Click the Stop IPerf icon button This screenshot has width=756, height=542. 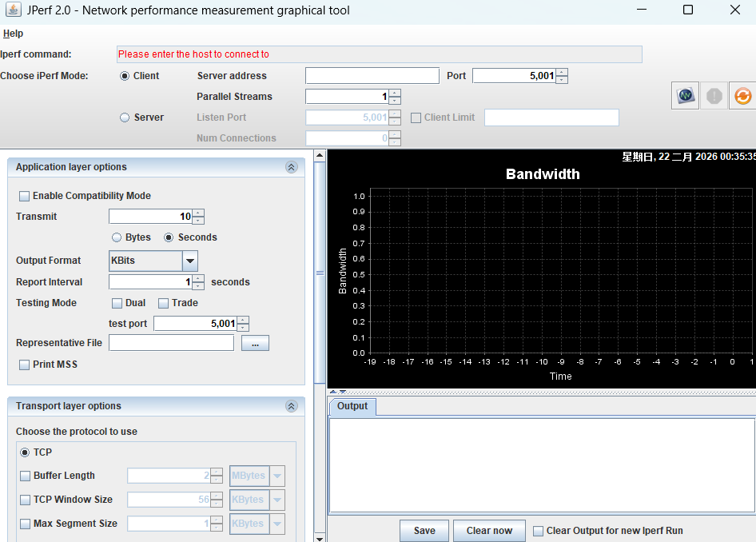click(714, 95)
